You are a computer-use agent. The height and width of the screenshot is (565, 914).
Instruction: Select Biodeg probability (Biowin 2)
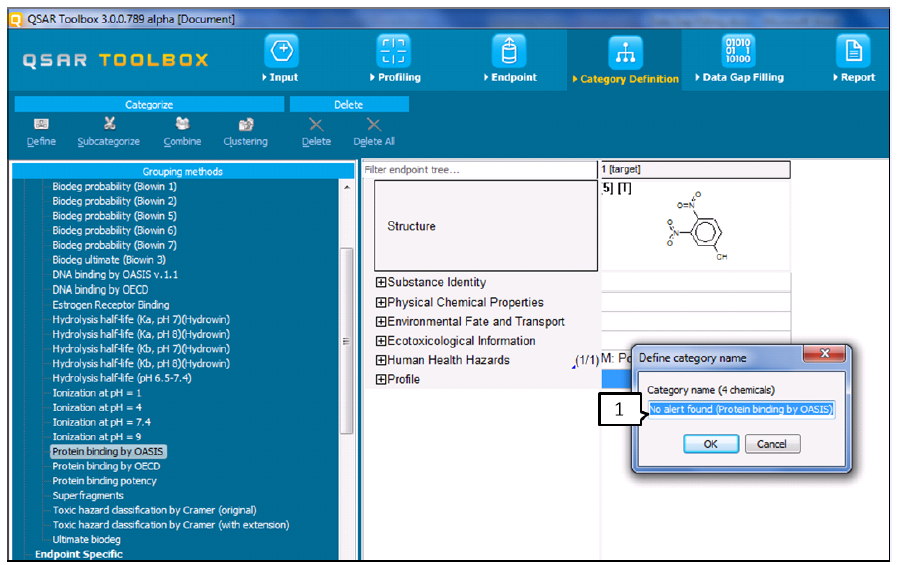click(x=114, y=201)
